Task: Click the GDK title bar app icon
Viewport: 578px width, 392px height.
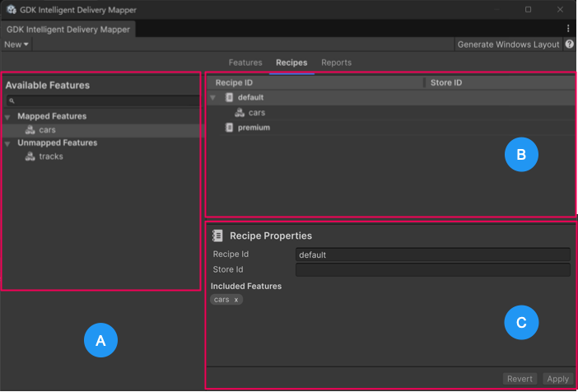Action: (12, 9)
